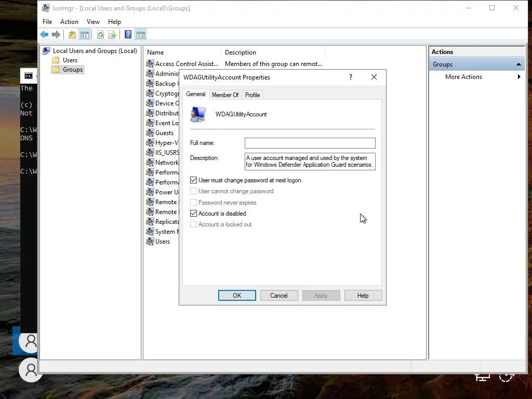Toggle 'Password never expires' checkbox
532x399 pixels.
tap(193, 203)
